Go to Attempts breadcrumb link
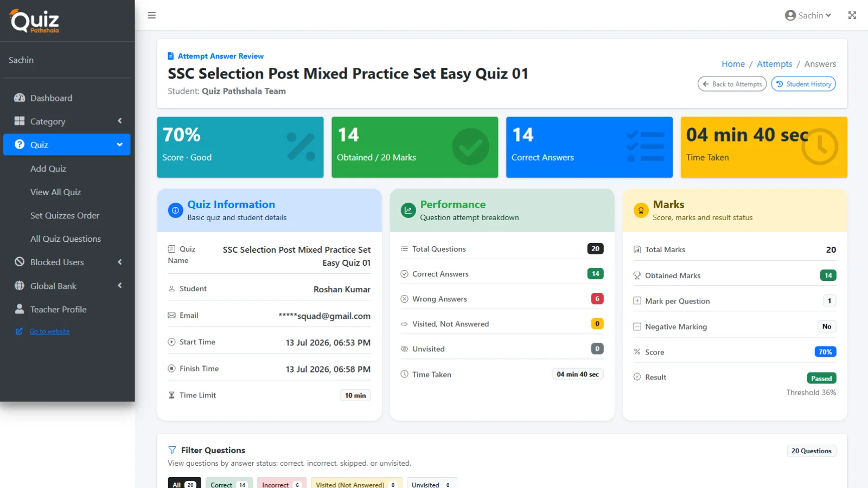The height and width of the screenshot is (488, 868). [x=774, y=64]
